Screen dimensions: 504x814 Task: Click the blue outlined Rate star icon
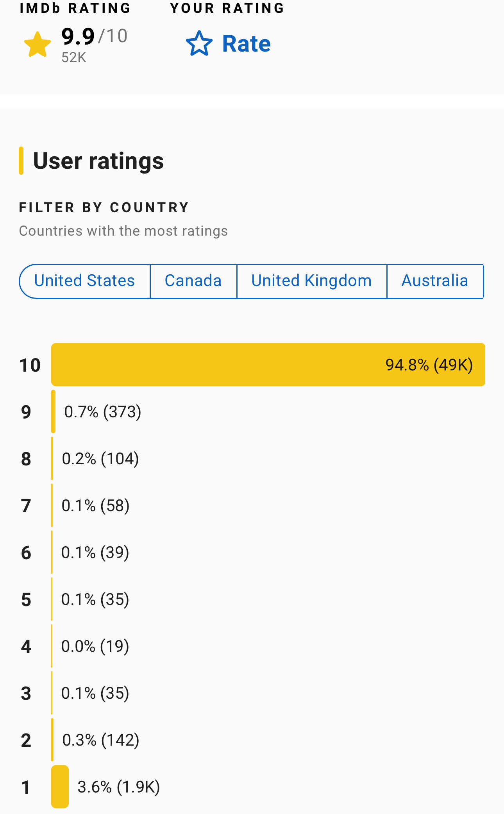tap(199, 43)
